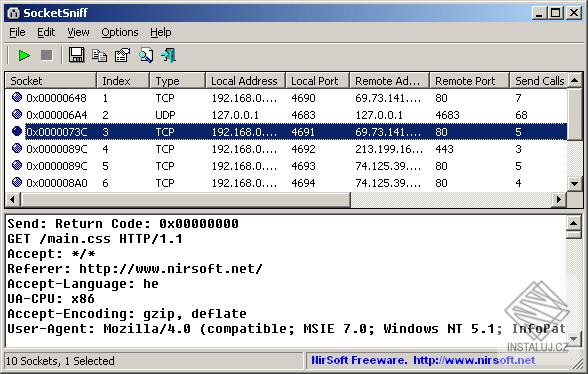Image resolution: width=588 pixels, height=374 pixels.
Task: Open the properties toolbar icon
Action: 122,55
